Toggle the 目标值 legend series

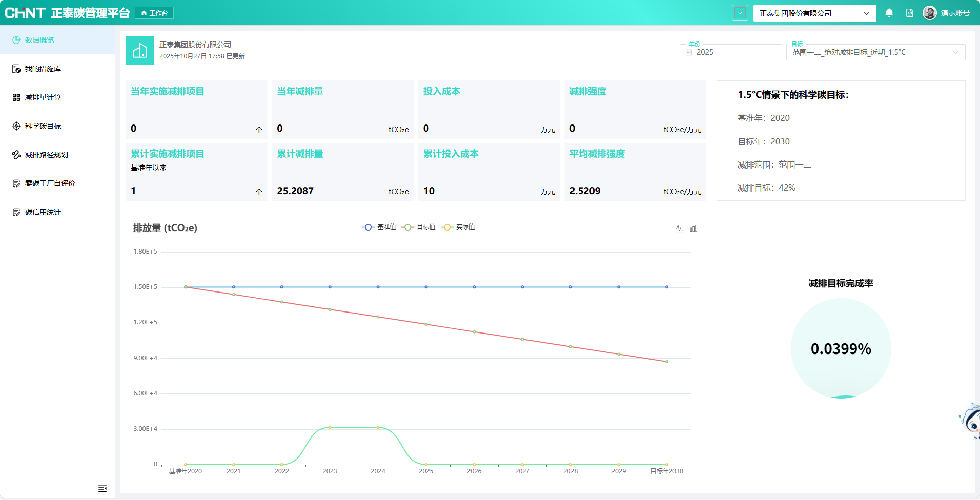(x=419, y=227)
